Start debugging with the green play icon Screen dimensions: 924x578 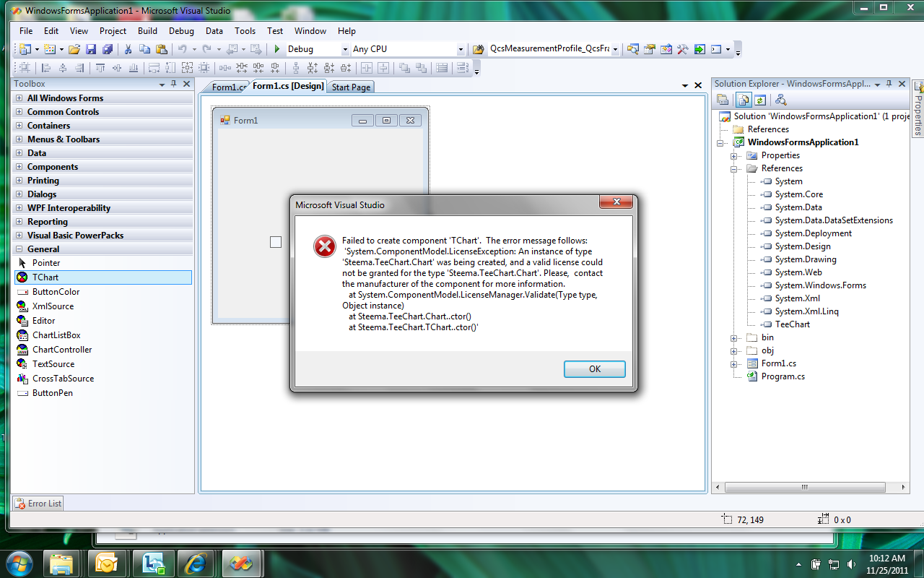click(276, 49)
